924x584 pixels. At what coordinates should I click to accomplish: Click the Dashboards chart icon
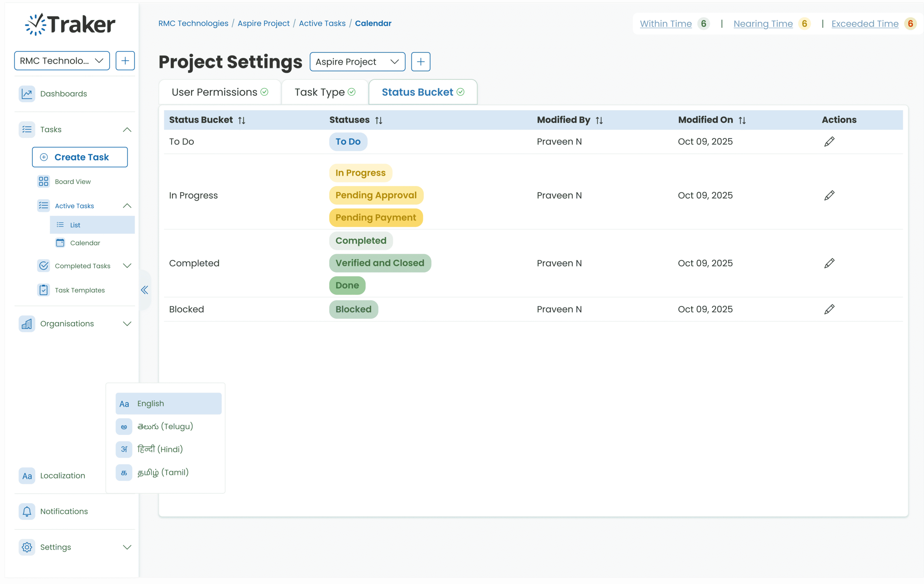[27, 93]
